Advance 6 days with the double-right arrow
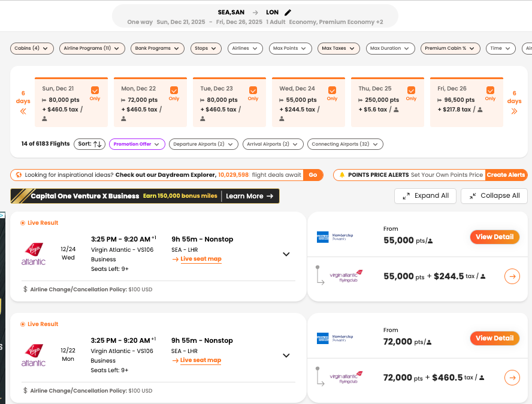Image resolution: width=532 pixels, height=404 pixels. (514, 111)
